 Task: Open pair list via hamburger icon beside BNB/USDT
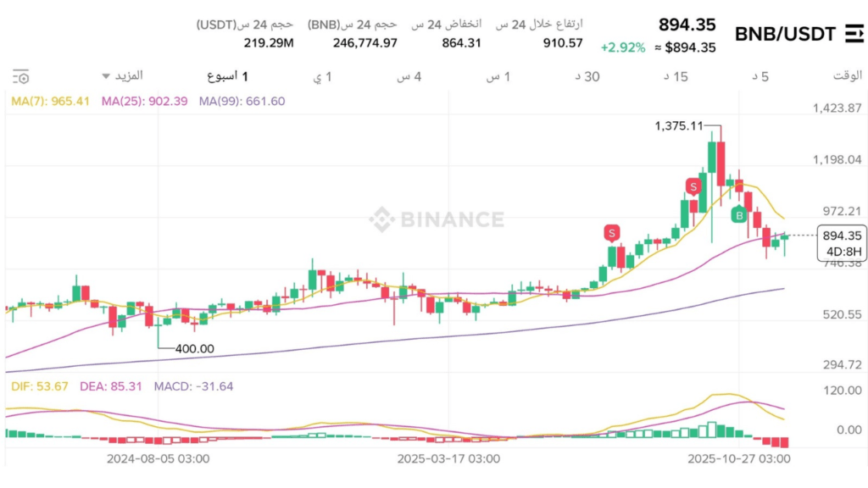tap(856, 31)
